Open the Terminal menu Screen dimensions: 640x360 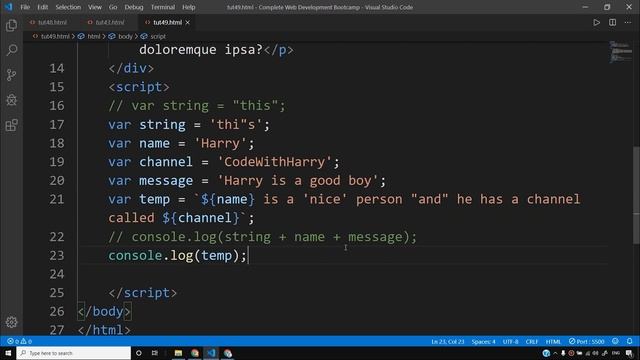(x=163, y=7)
